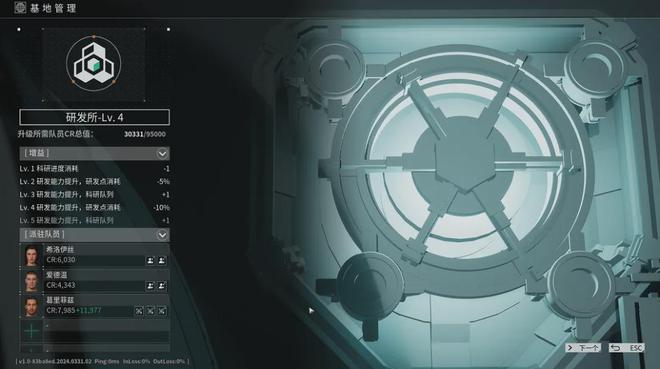Select the 研发所-Lv. 4 title box
The height and width of the screenshot is (369, 660).
[x=94, y=117]
